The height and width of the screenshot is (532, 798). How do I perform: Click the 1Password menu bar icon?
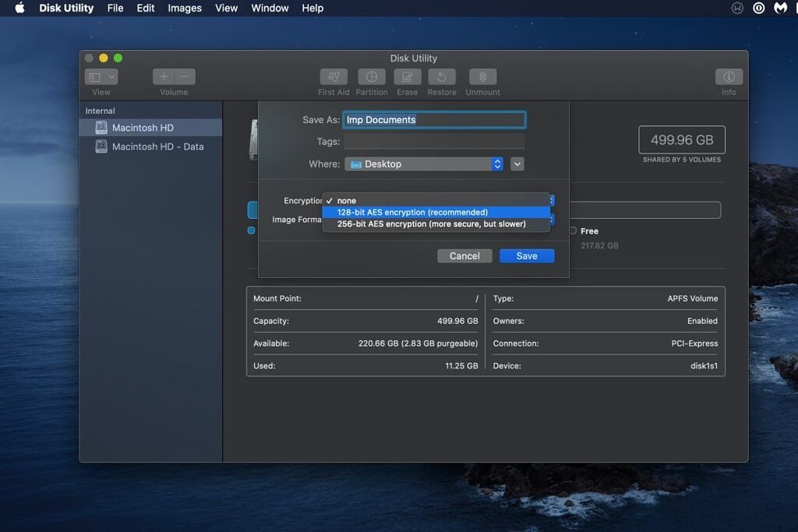pyautogui.click(x=758, y=8)
